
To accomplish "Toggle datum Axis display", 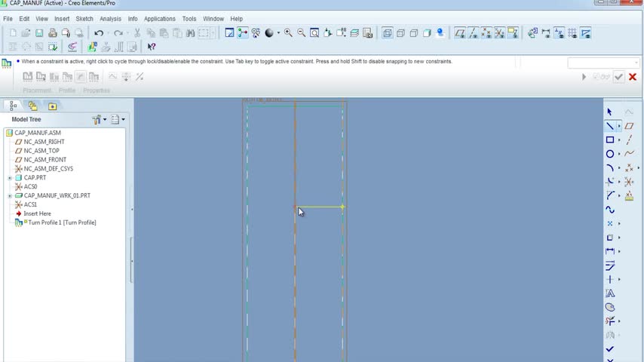I will [473, 33].
